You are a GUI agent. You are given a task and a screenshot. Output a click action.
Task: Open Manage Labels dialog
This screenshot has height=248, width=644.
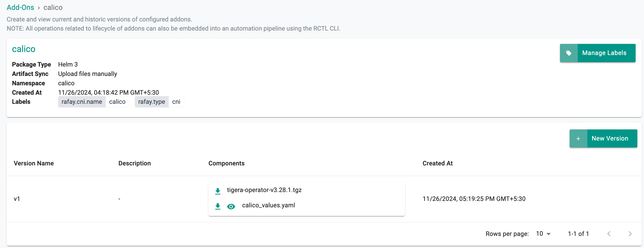click(598, 53)
